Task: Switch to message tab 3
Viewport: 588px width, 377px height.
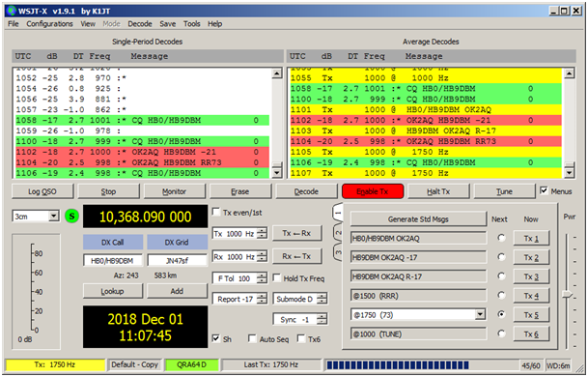Action: 338,252
